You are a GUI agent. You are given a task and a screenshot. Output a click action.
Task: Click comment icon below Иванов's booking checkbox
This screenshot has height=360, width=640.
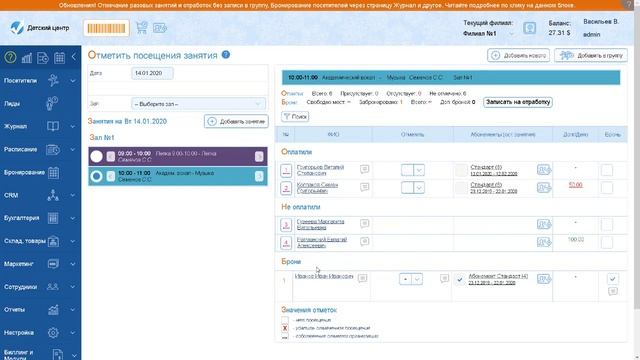coord(613,291)
